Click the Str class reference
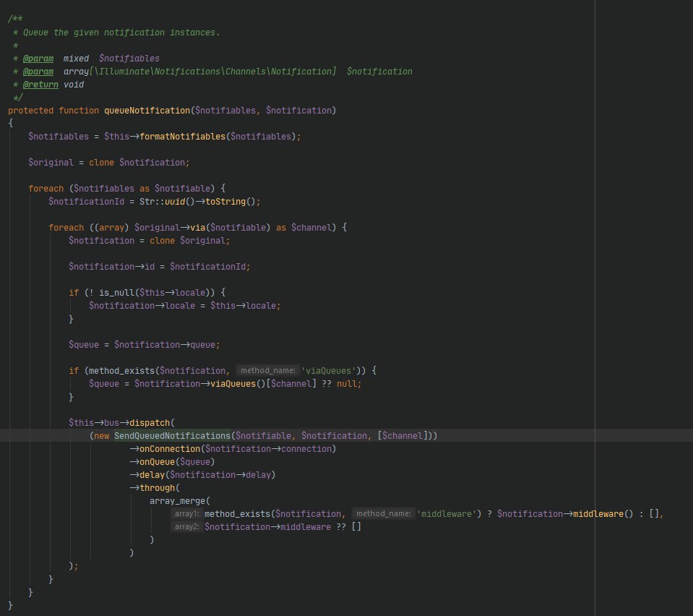 [147, 202]
